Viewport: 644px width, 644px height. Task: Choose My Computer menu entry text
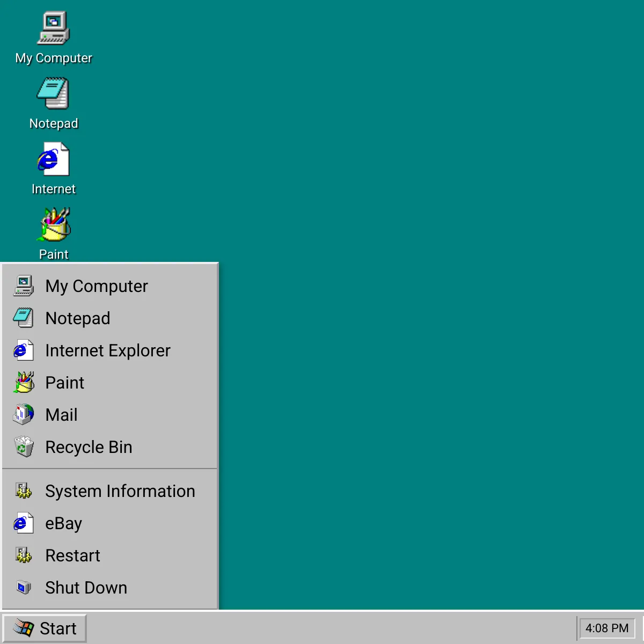pos(97,287)
